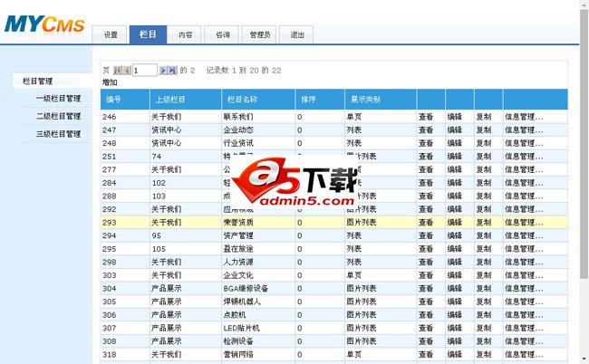Screen dimensions: 589x364
Task: Open 一级栏目管理 in the sidebar
Action: tap(58, 99)
